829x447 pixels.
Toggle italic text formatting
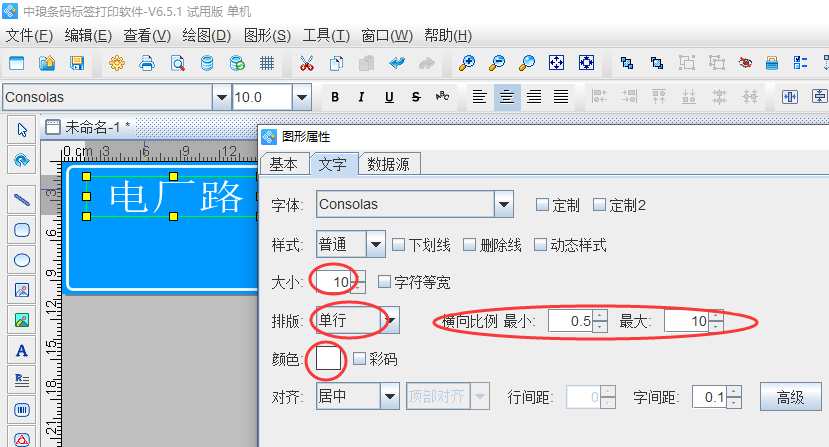pyautogui.click(x=362, y=97)
